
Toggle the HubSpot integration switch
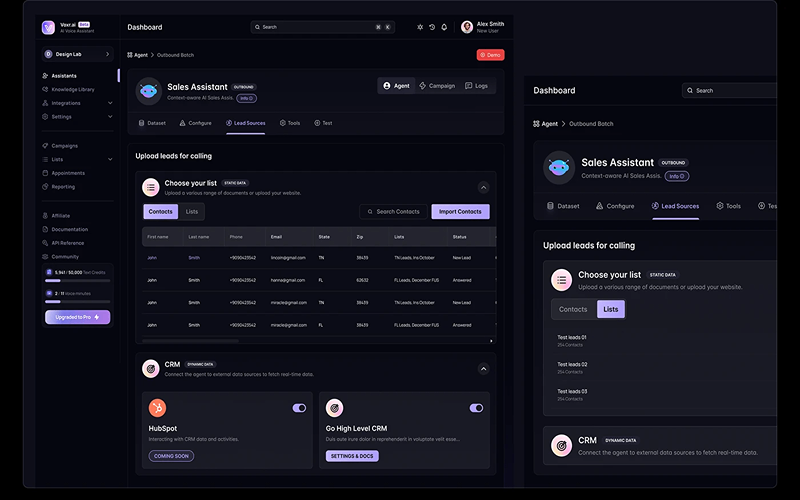click(x=299, y=408)
